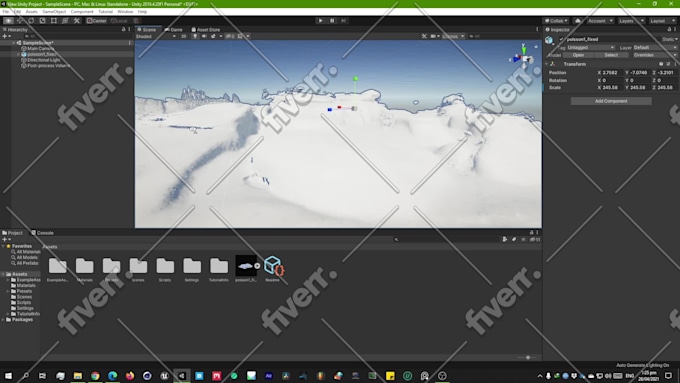680x383 pixels.
Task: Open the Collab dropdown
Action: click(556, 20)
